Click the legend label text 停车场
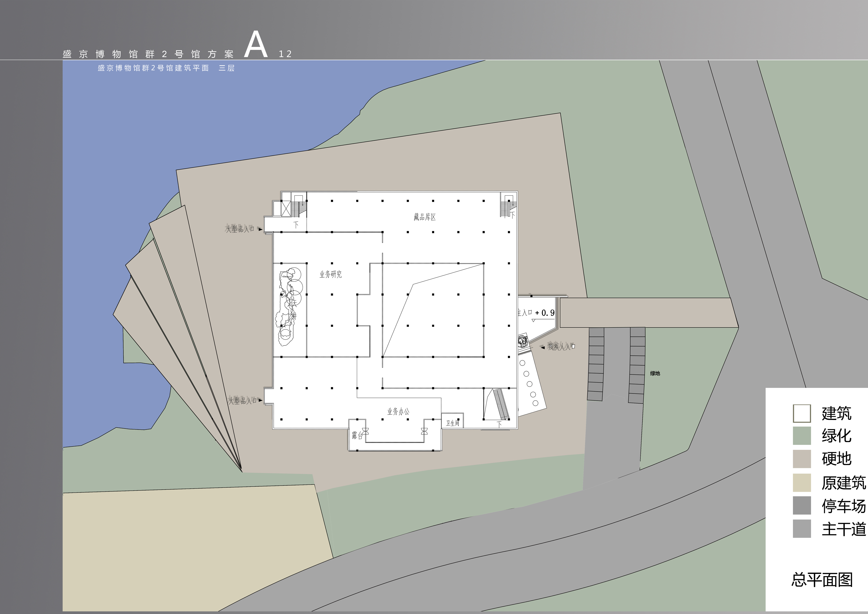The height and width of the screenshot is (614, 868). coord(844,506)
